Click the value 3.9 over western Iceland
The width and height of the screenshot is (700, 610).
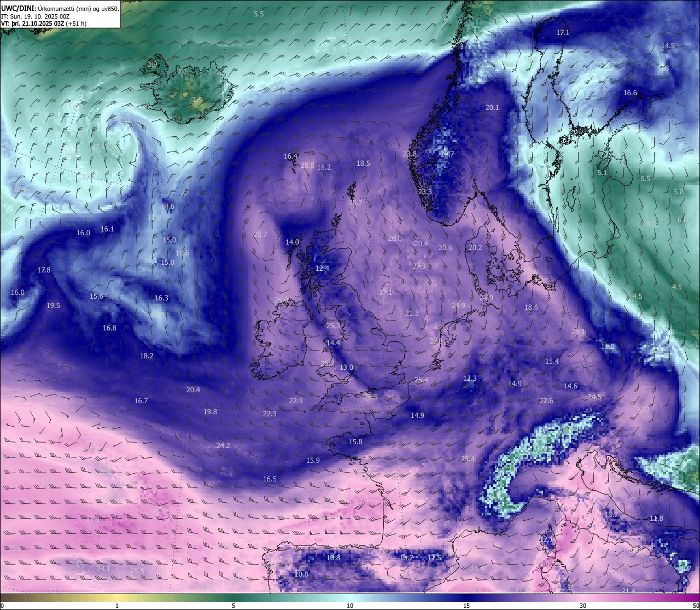point(153,65)
